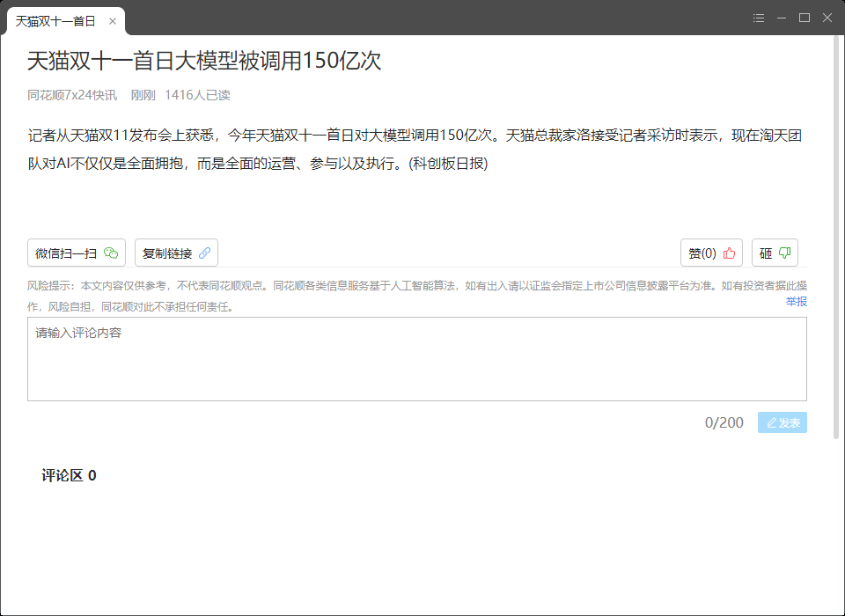Select the 天猫双十一首日 tab
The image size is (845, 616).
(x=55, y=21)
